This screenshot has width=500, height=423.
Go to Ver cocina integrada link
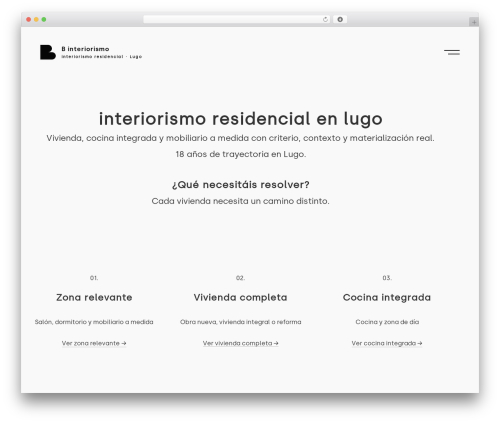tap(387, 343)
